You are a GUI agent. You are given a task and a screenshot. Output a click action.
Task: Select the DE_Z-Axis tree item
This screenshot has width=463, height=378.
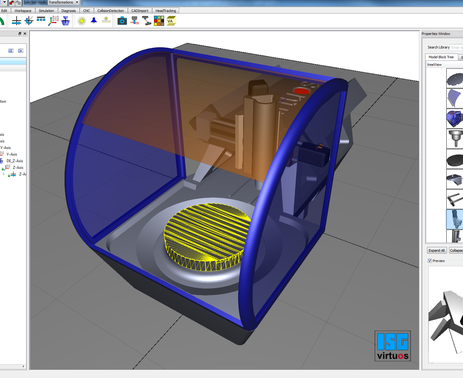tap(14, 161)
